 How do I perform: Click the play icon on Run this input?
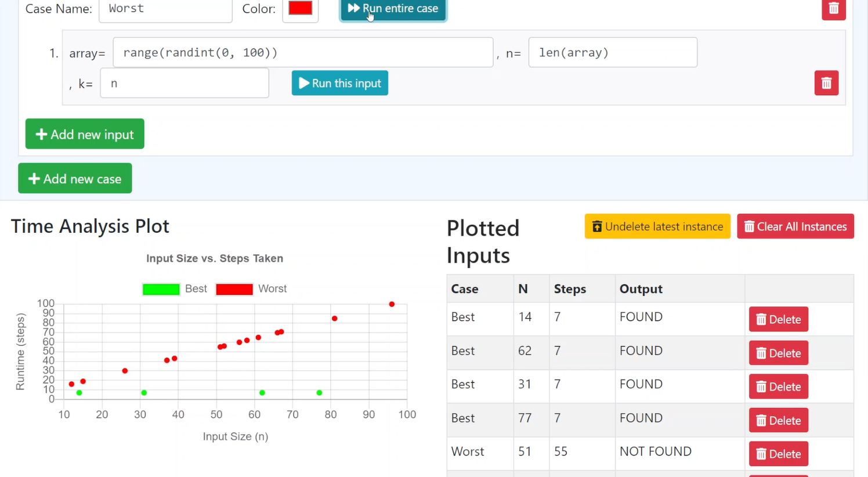click(x=304, y=83)
